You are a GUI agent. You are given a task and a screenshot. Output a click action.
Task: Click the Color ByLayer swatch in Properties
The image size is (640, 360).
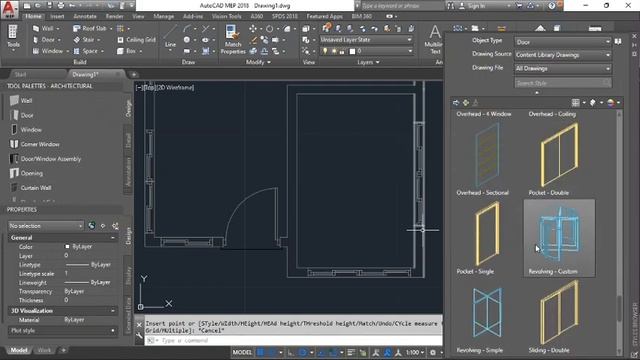tap(67, 247)
